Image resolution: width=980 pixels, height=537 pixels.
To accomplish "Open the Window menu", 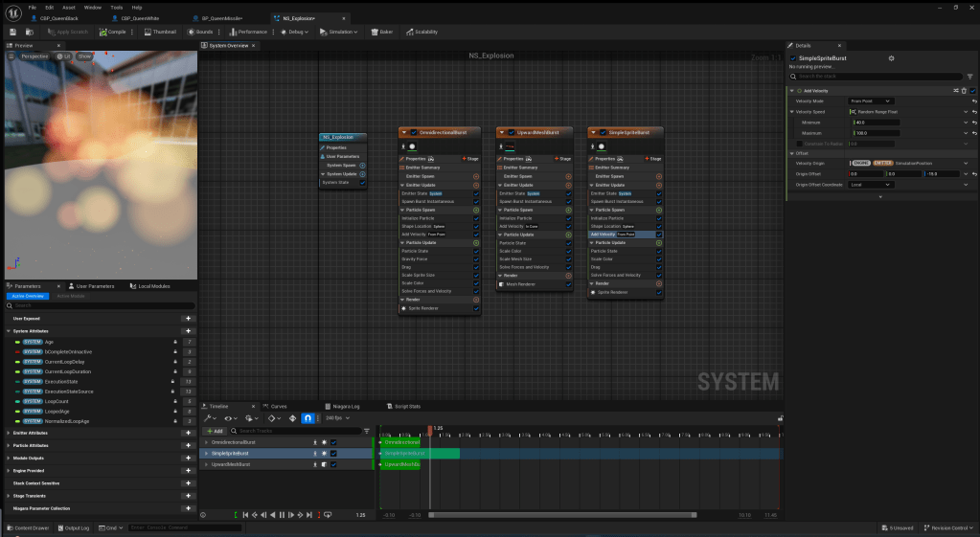I will pyautogui.click(x=92, y=7).
